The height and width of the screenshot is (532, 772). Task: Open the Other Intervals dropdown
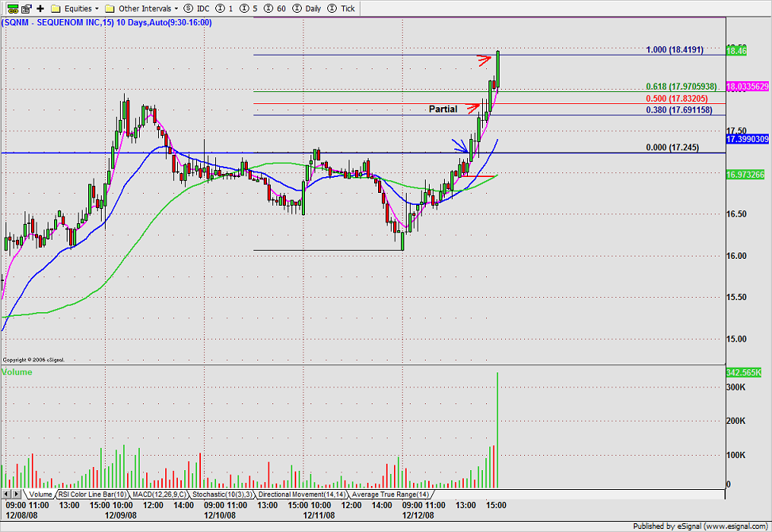[x=142, y=9]
